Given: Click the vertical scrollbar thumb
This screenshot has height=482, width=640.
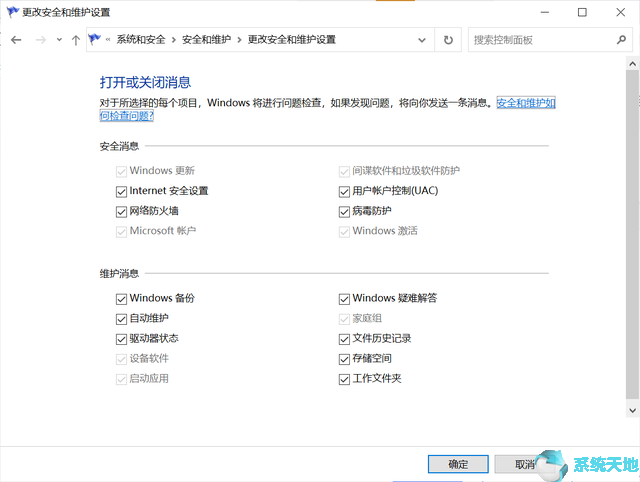Looking at the screenshot, I should [x=632, y=235].
